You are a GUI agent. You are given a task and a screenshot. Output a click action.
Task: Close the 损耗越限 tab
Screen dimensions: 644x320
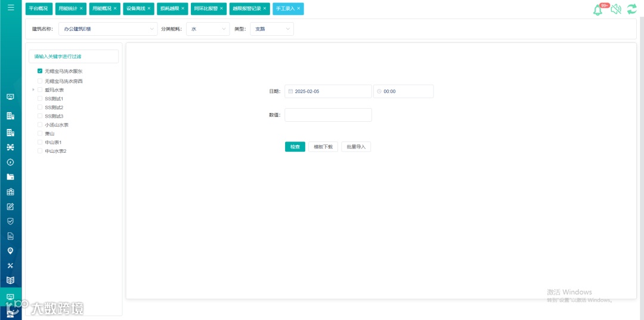183,8
